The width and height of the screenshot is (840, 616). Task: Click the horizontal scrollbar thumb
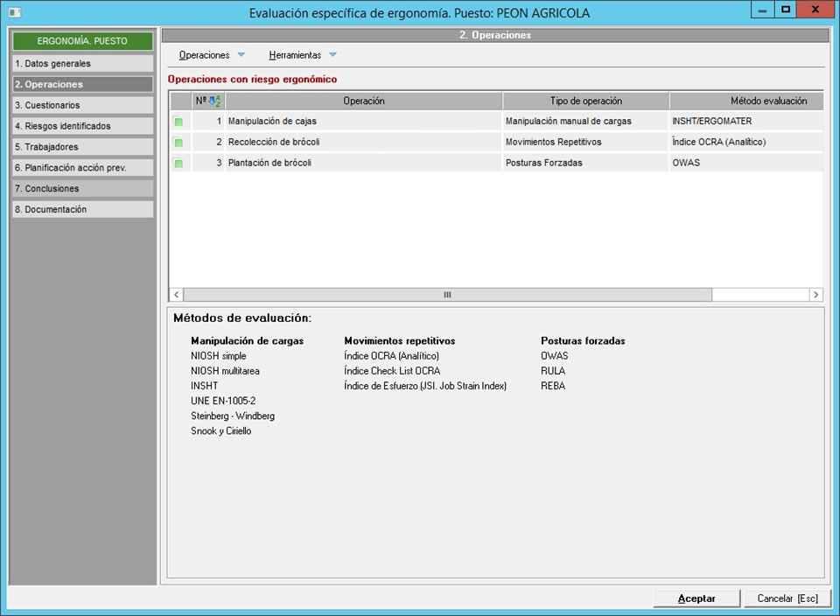pos(447,295)
